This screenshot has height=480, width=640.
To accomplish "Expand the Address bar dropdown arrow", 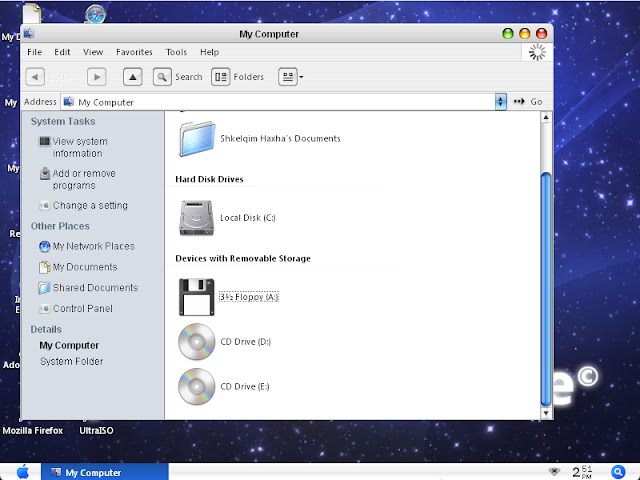I will [501, 102].
